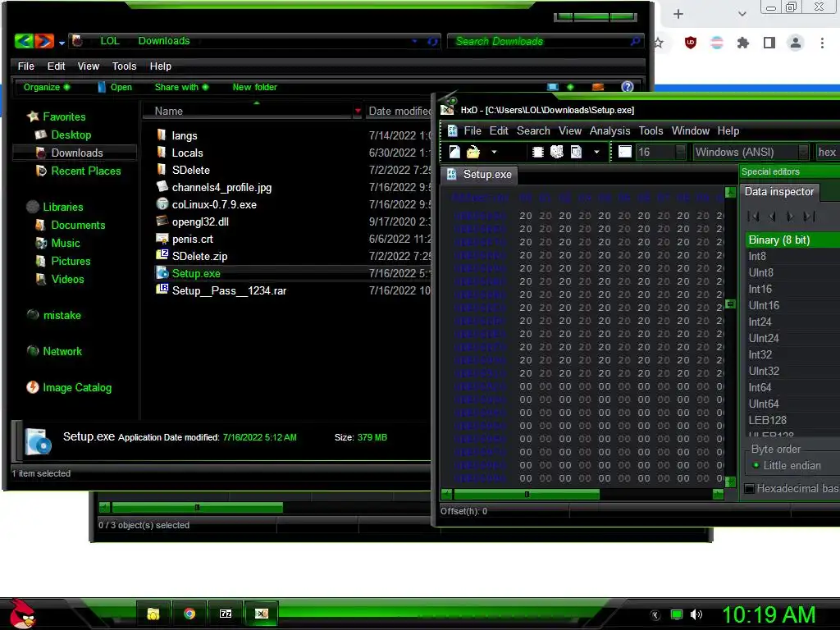The image size is (840, 630).
Task: Switch to the Setup.exe tab in HxD
Action: [x=479, y=175]
